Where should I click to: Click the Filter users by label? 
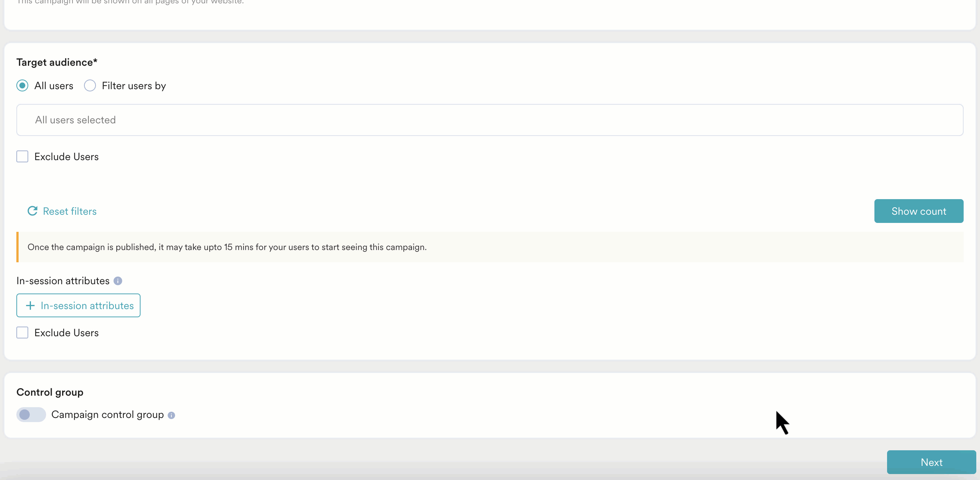134,86
